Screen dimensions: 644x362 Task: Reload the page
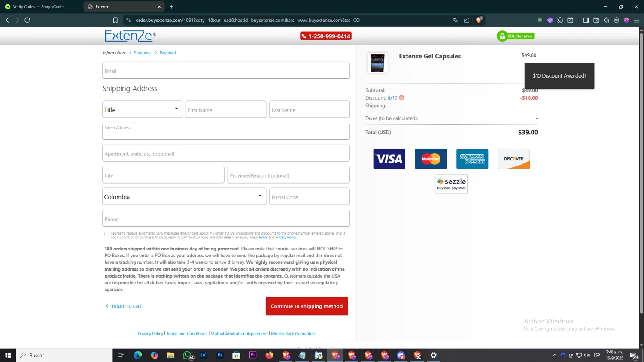(27, 20)
